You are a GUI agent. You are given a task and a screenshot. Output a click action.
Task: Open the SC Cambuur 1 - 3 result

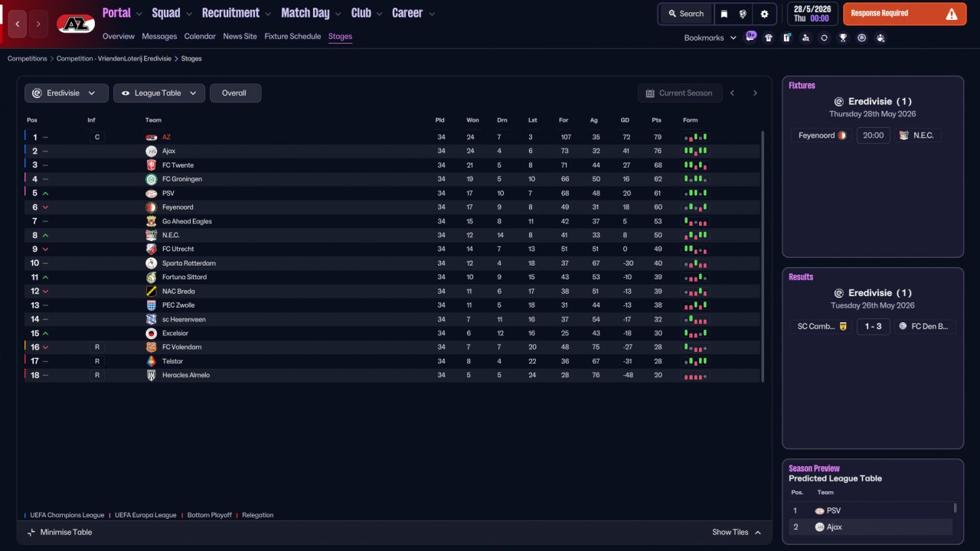(873, 327)
